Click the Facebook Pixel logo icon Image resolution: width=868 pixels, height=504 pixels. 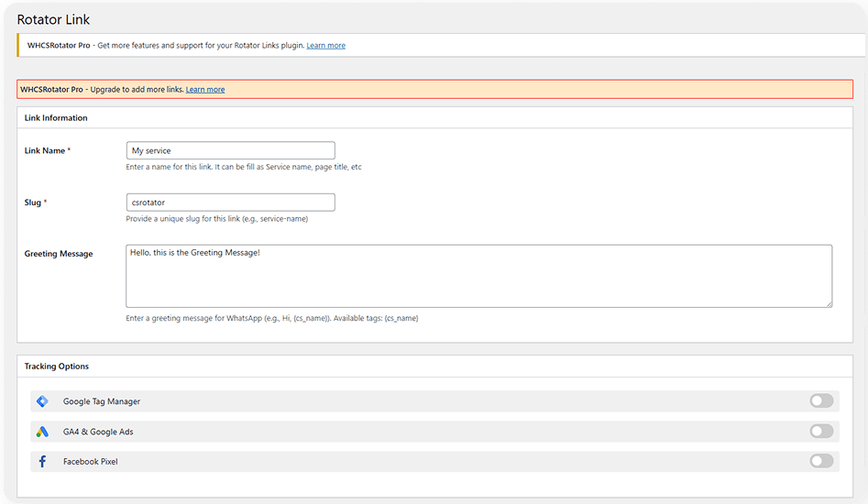click(43, 462)
